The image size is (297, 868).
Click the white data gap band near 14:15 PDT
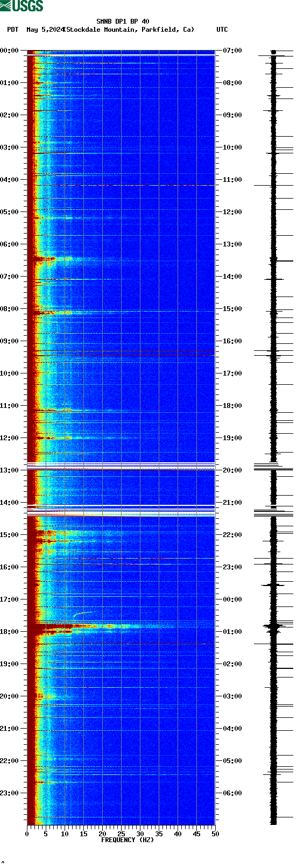(x=121, y=512)
